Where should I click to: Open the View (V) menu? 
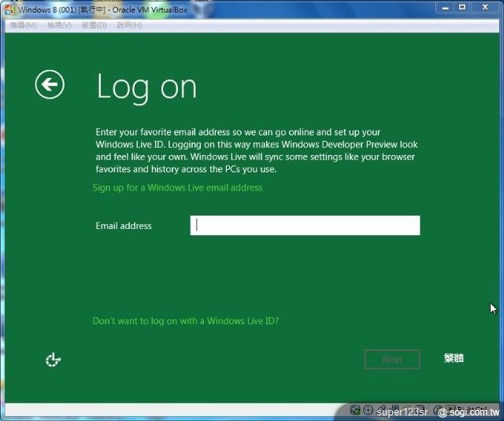60,25
